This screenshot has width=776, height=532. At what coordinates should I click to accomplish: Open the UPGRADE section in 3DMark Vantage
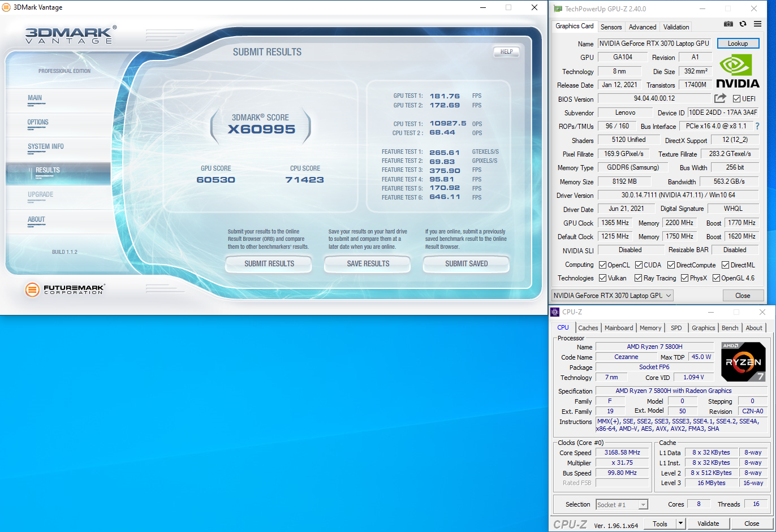[58, 197]
